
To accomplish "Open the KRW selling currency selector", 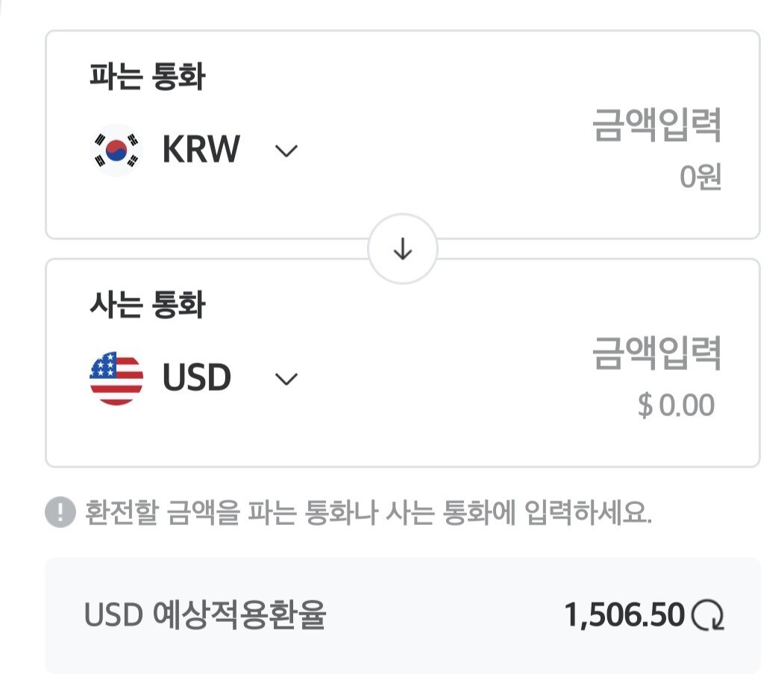I will (x=194, y=150).
